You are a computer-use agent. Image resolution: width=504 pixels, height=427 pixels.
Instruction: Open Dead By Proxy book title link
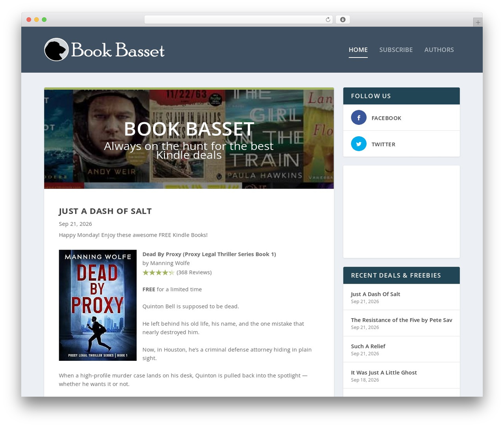point(209,254)
